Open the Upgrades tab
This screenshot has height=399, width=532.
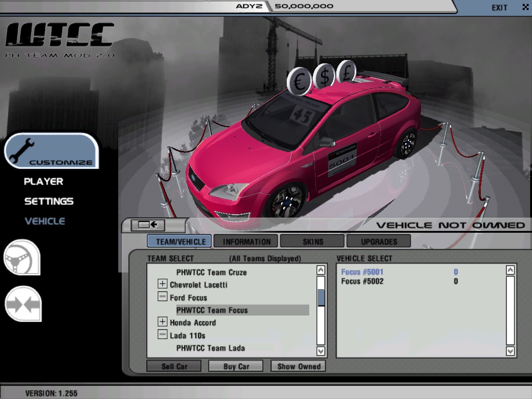pyautogui.click(x=379, y=241)
